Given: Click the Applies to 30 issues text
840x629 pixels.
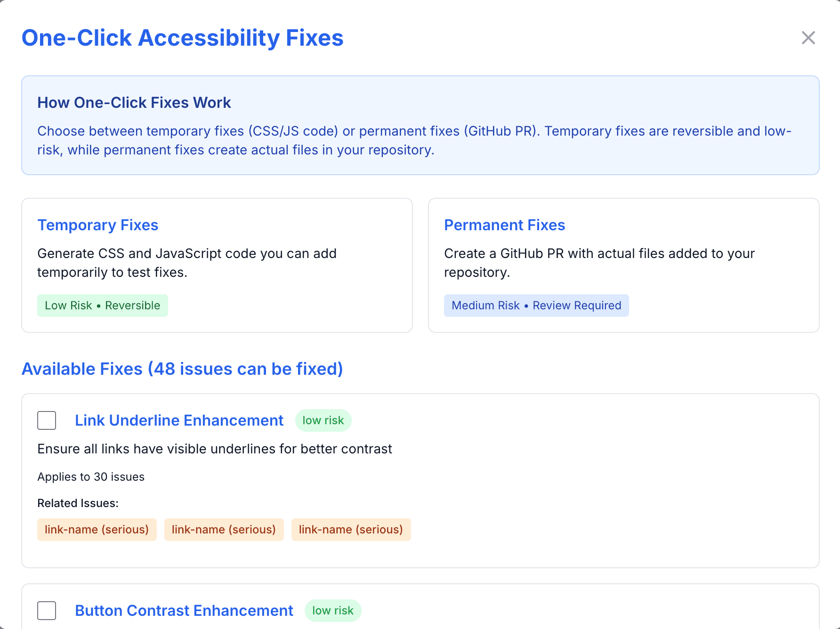Looking at the screenshot, I should 91,476.
